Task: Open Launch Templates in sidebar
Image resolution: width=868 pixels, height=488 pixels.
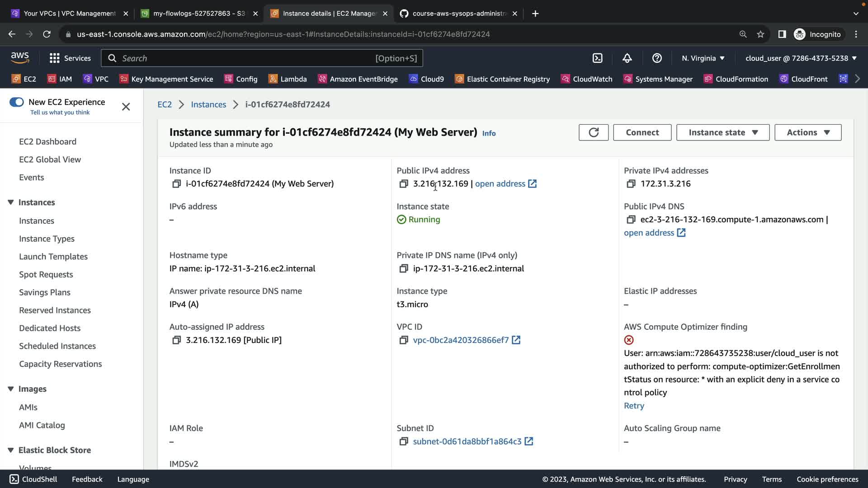Action: [x=53, y=257]
